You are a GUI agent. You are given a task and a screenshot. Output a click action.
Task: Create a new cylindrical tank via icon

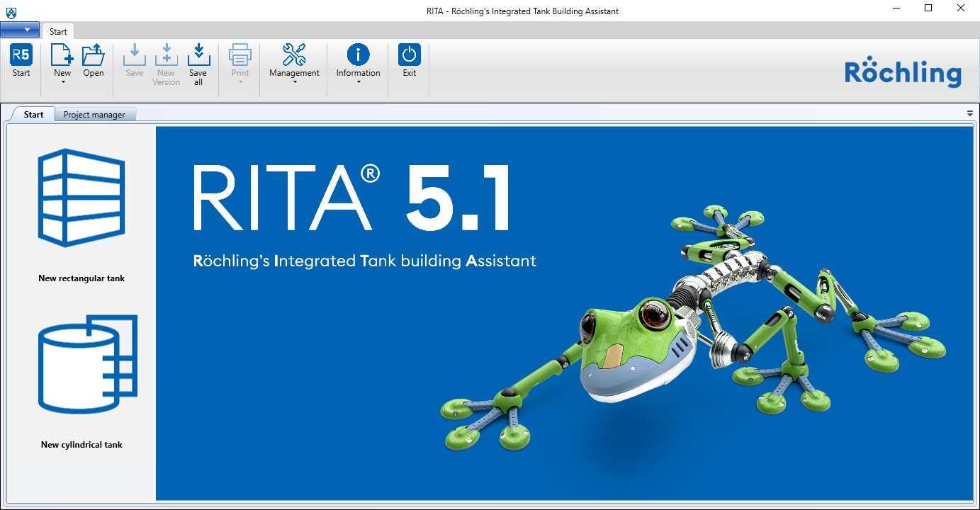(x=86, y=364)
